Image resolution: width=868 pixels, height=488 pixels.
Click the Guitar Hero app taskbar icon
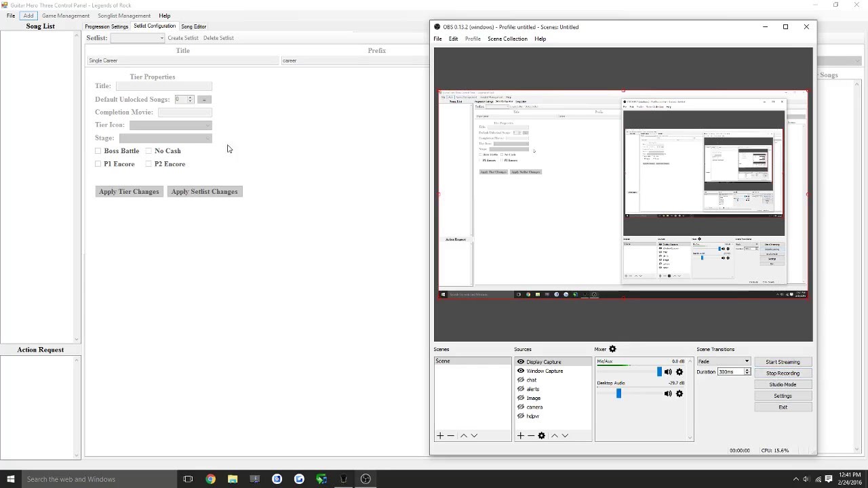click(344, 479)
